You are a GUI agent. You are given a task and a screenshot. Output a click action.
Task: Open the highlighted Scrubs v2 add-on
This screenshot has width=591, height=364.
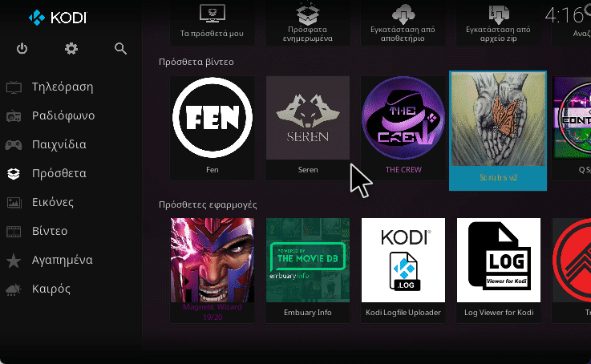click(x=498, y=131)
